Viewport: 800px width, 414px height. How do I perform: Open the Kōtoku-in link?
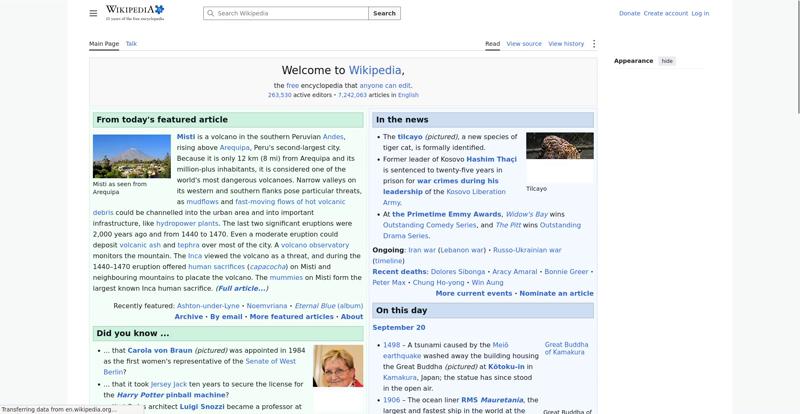pyautogui.click(x=506, y=367)
